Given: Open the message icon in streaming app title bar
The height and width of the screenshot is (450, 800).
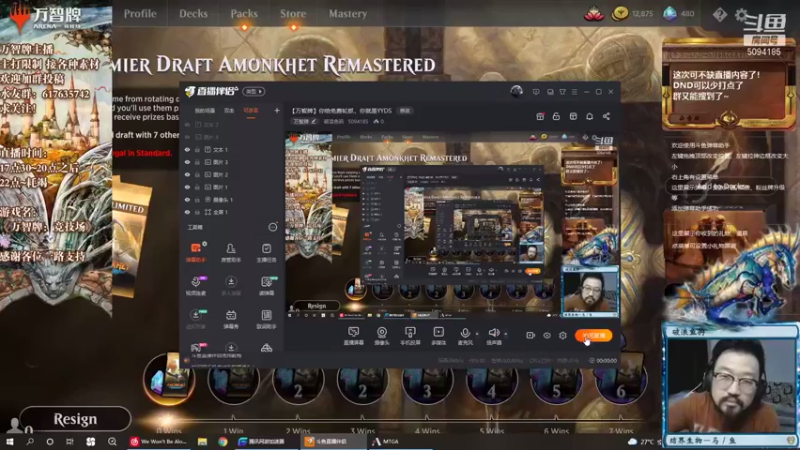Looking at the screenshot, I should coord(536,92).
